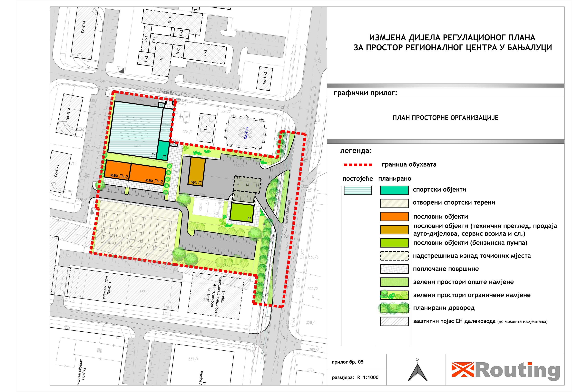Click the 'прилог бр. 05' label
Viewport: 588px width, 392px height.
click(347, 362)
